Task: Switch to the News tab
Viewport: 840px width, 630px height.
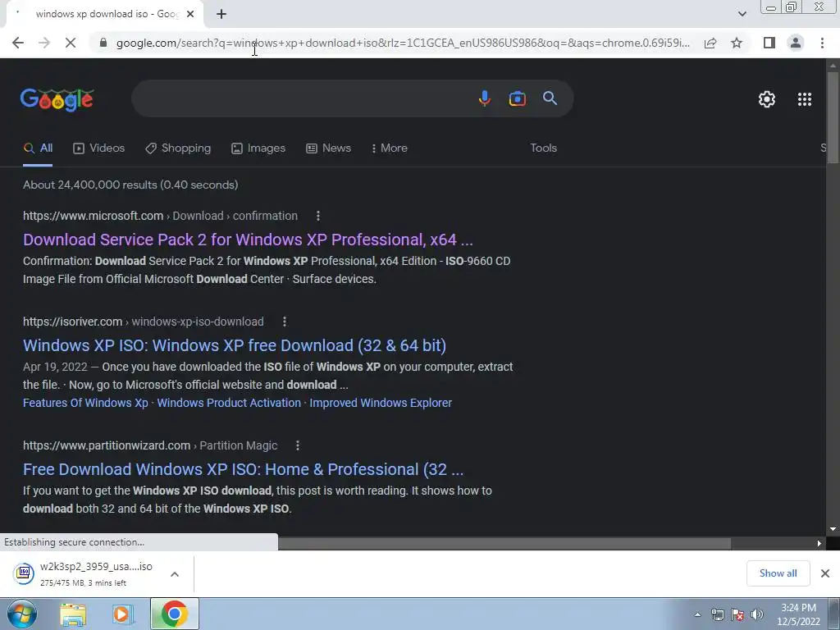Action: (x=328, y=148)
